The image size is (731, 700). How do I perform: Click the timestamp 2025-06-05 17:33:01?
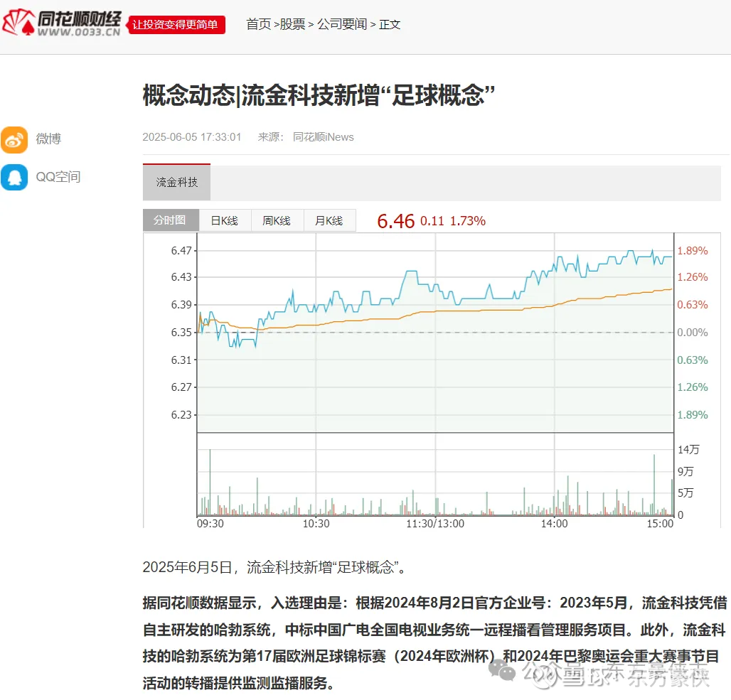(x=191, y=137)
